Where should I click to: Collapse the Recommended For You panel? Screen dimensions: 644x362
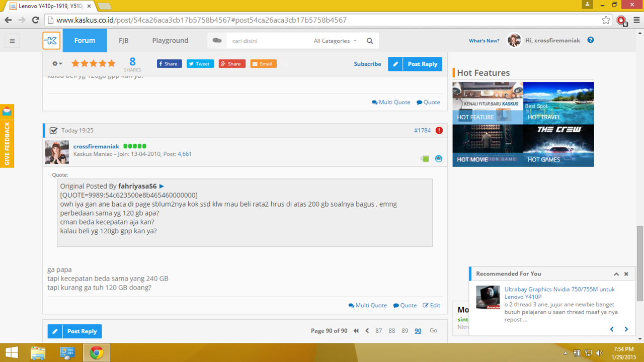pyautogui.click(x=616, y=274)
